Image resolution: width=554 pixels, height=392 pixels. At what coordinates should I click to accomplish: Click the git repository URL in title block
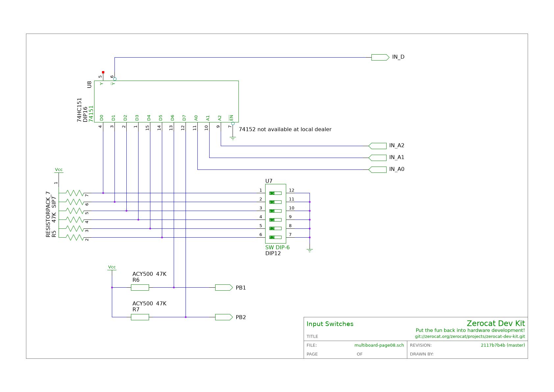(x=470, y=337)
